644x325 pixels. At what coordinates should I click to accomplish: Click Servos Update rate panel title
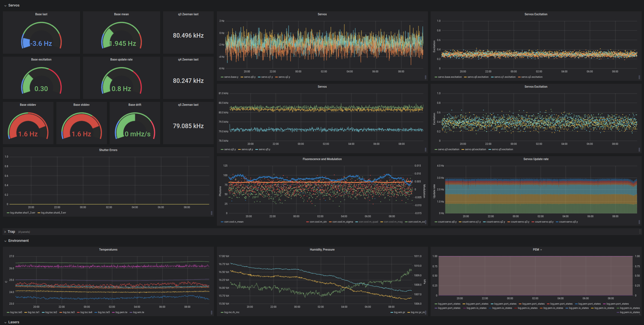pyautogui.click(x=536, y=159)
